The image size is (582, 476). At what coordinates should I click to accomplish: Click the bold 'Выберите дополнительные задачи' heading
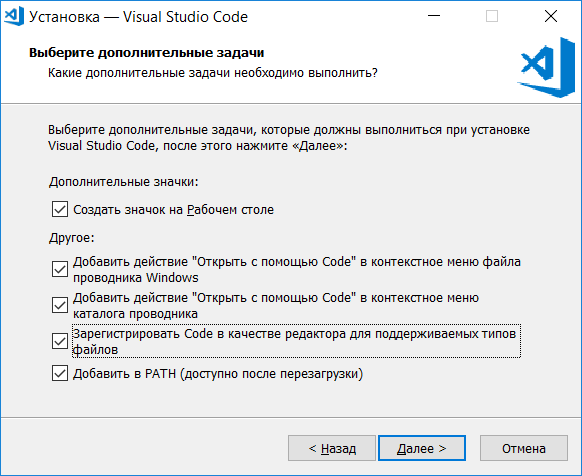[x=147, y=53]
